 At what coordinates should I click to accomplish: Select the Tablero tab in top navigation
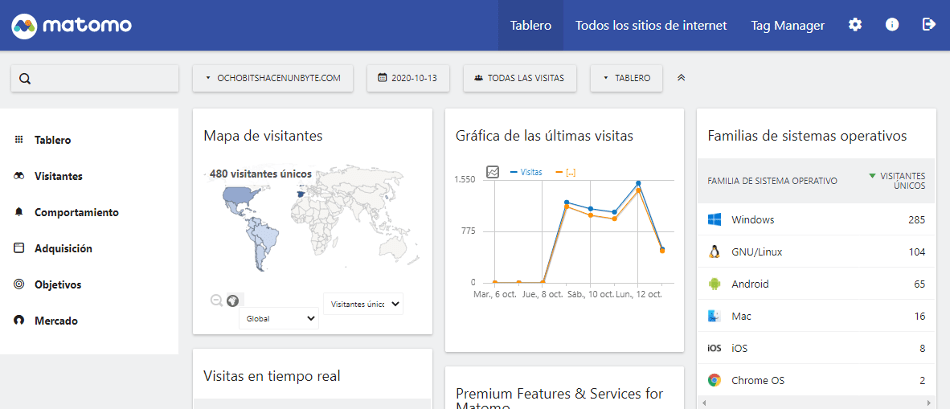pos(531,25)
